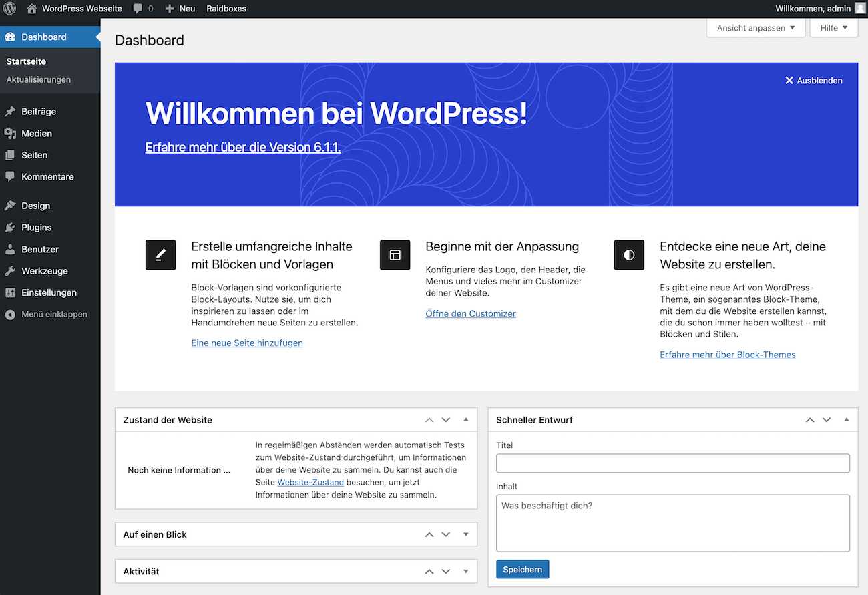Click the X icon next to Ausblenden
This screenshot has width=868, height=595.
pos(789,80)
